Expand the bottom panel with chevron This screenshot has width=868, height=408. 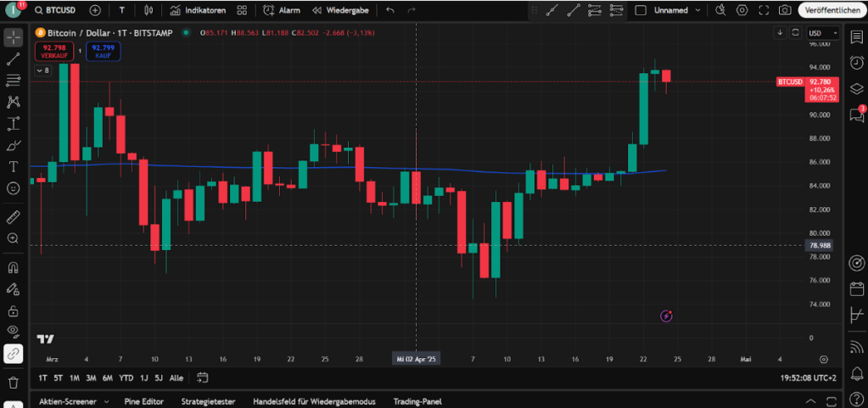coord(811,401)
